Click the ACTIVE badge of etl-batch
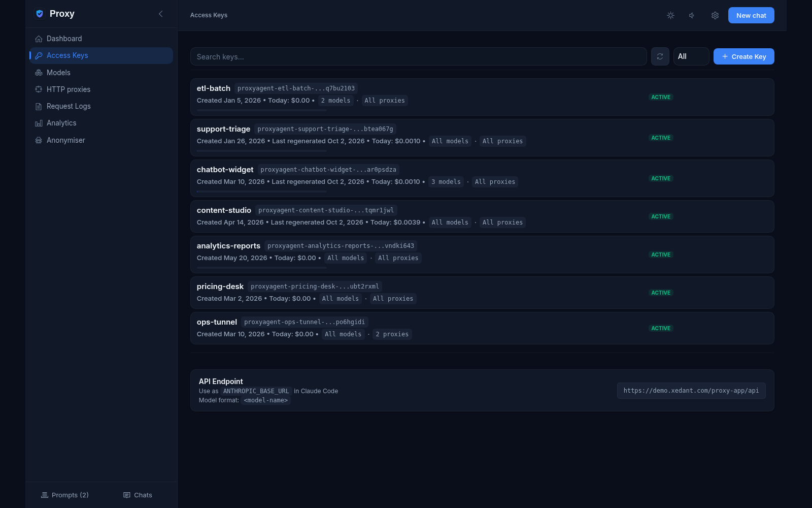 (661, 97)
